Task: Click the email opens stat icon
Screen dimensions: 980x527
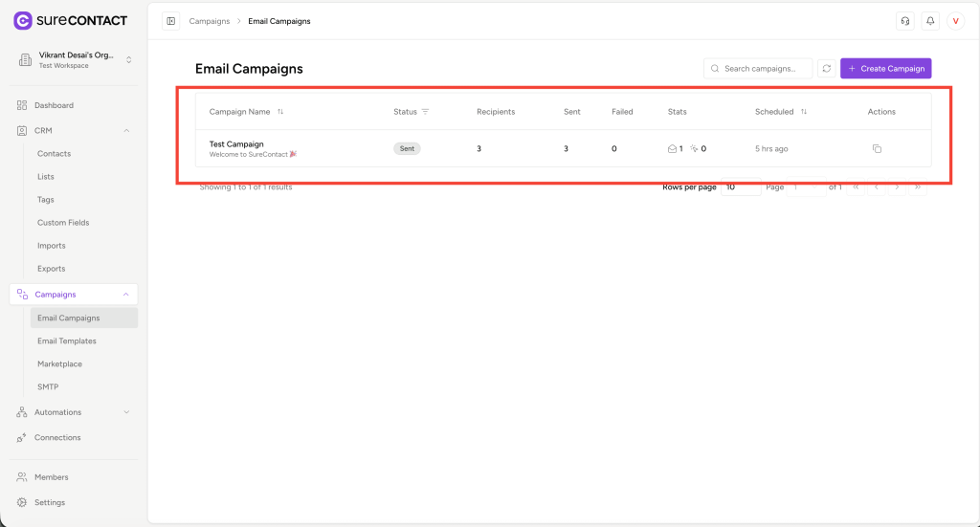Action: (672, 148)
